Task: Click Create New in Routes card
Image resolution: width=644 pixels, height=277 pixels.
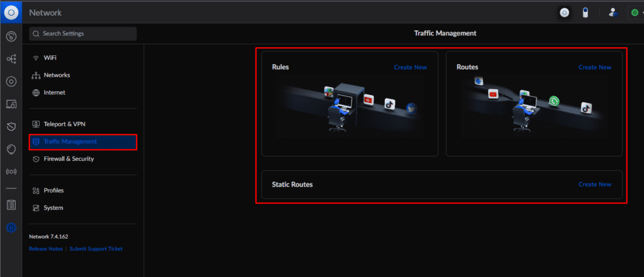Action: click(x=595, y=67)
